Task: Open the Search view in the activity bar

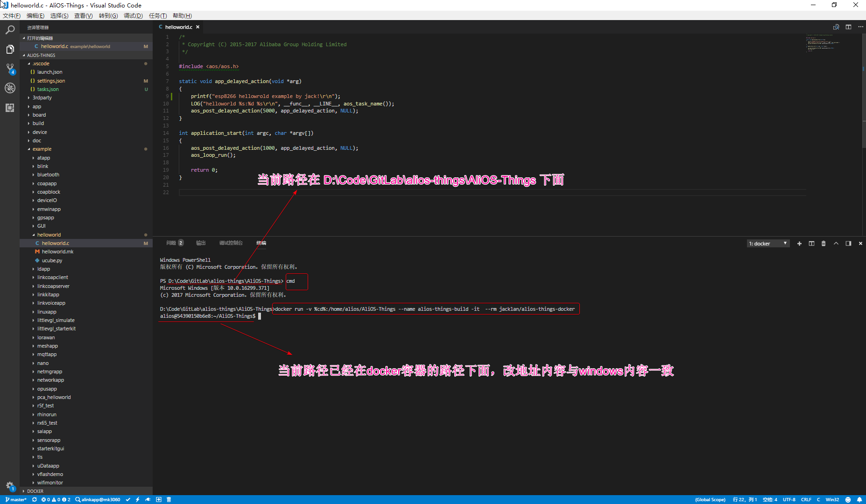Action: coord(10,30)
